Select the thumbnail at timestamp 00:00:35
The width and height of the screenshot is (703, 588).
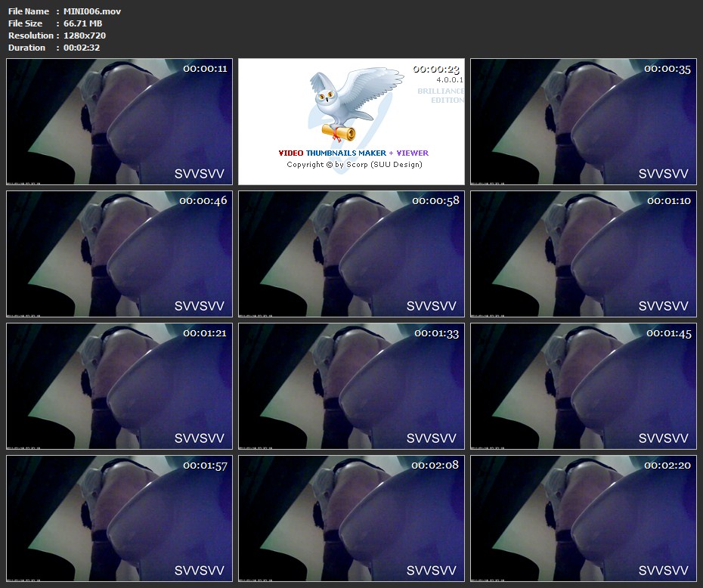point(584,122)
